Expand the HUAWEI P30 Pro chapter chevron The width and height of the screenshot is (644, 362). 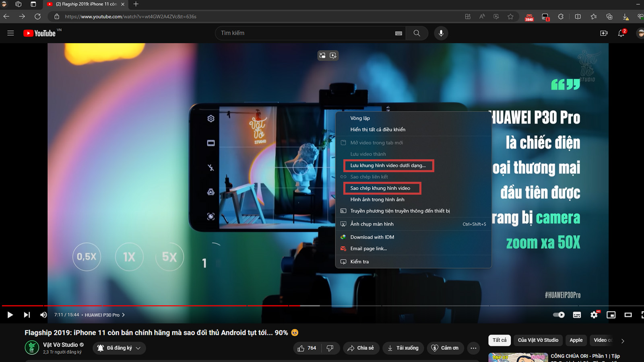tap(124, 315)
